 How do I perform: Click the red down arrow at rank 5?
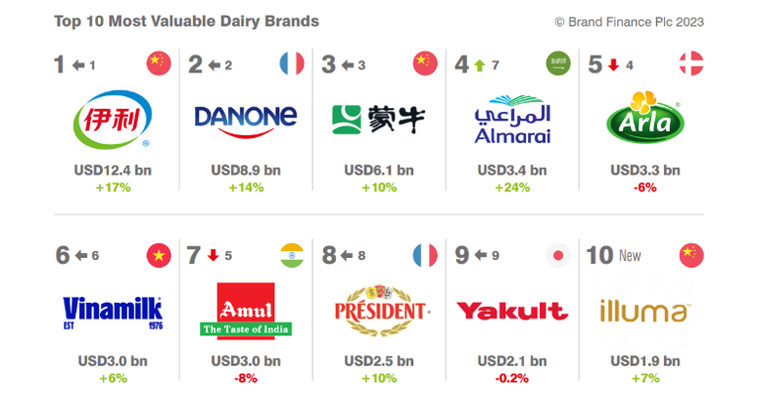point(611,65)
